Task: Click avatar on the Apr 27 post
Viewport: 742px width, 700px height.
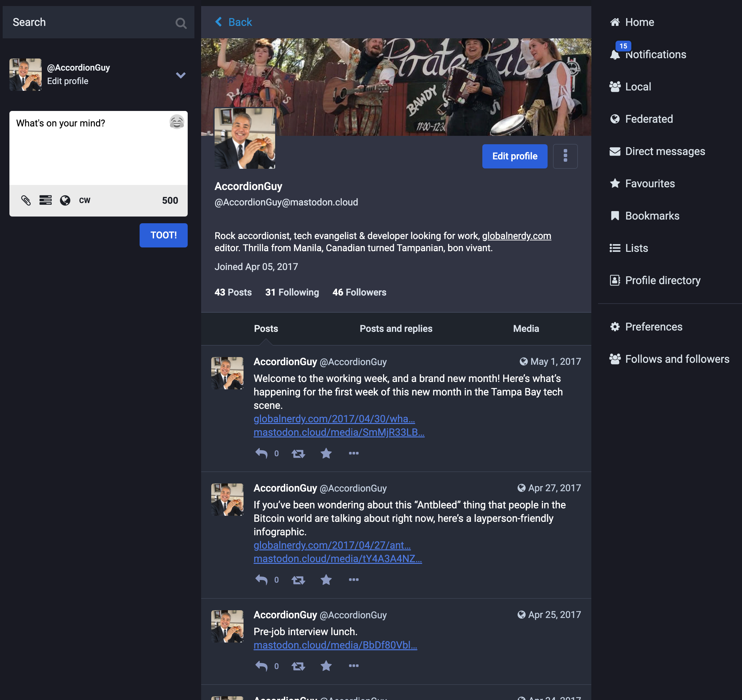Action: 227,500
